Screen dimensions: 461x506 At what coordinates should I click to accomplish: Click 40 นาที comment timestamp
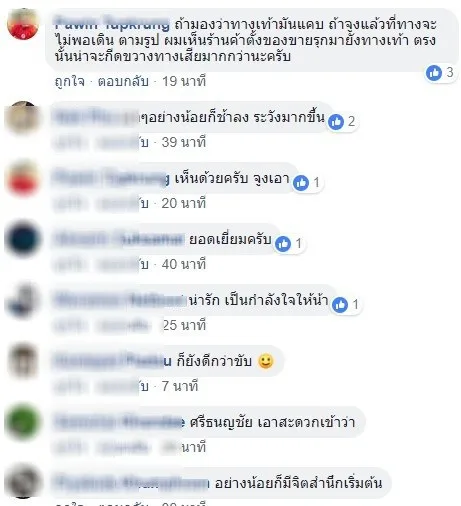184,264
